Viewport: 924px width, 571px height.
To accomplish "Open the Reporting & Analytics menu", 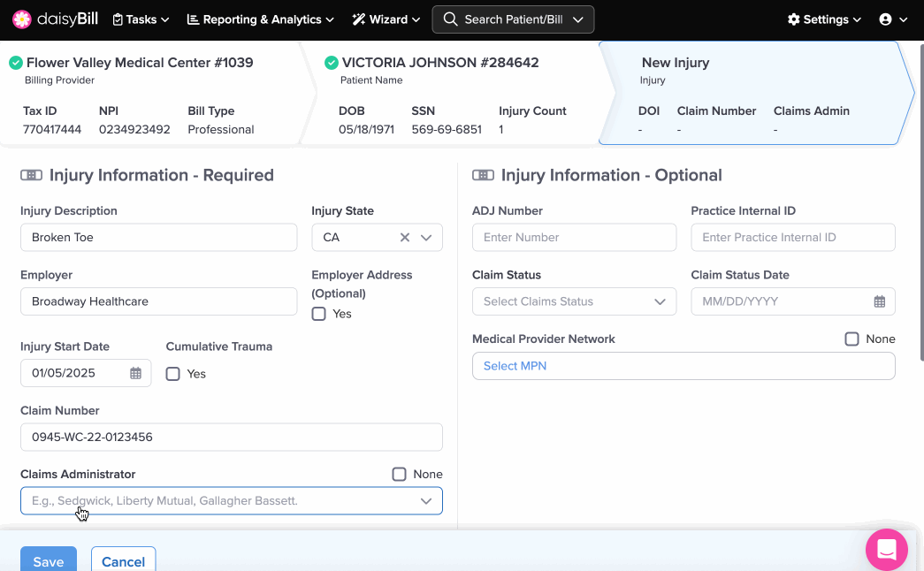I will point(261,19).
